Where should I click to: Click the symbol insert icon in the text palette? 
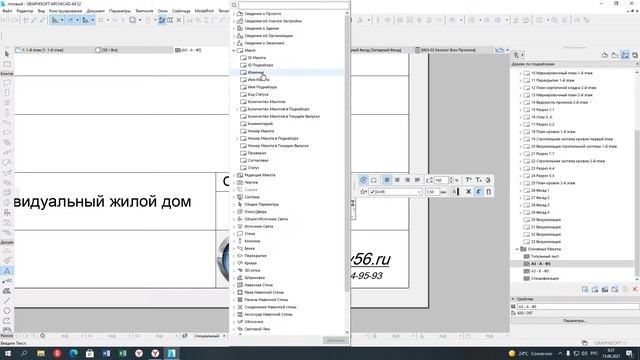coord(373,180)
